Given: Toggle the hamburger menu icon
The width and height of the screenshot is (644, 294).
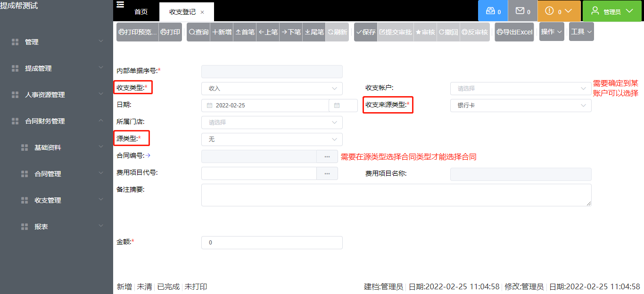Looking at the screenshot, I should (120, 5).
